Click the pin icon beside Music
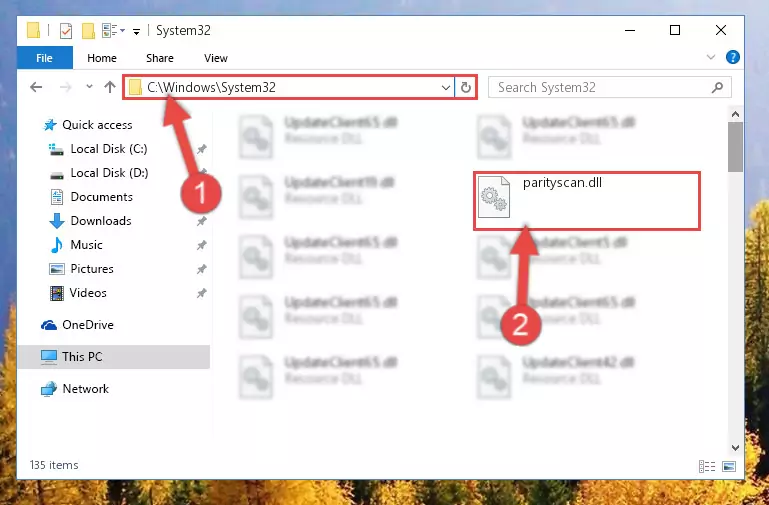 pos(202,245)
